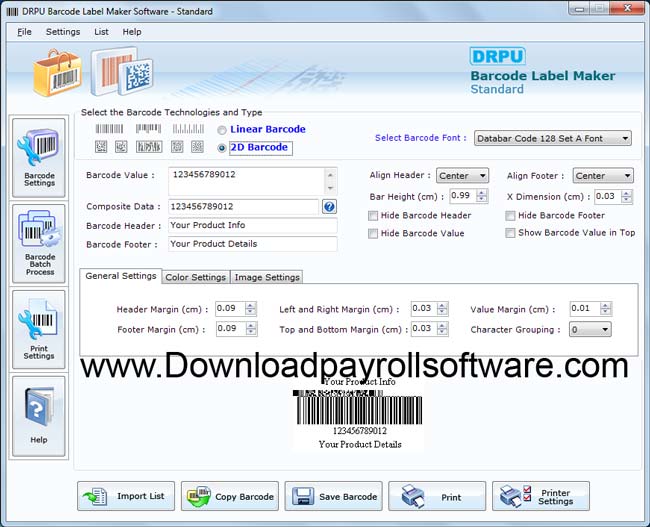Open the File menu

(x=24, y=32)
